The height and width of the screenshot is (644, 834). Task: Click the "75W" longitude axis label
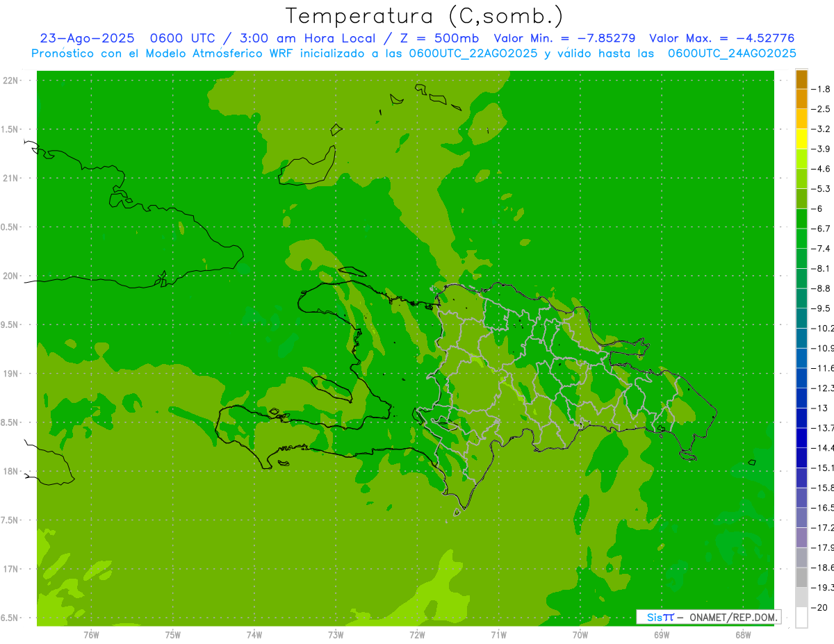172,635
